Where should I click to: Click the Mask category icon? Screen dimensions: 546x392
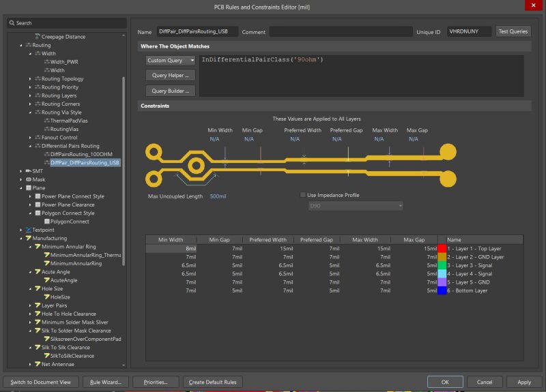[29, 179]
